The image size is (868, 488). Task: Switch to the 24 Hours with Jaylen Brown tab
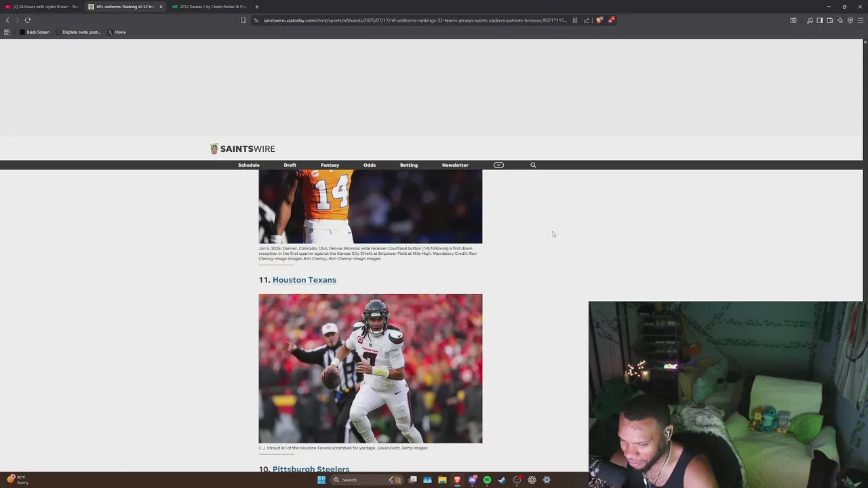click(42, 7)
